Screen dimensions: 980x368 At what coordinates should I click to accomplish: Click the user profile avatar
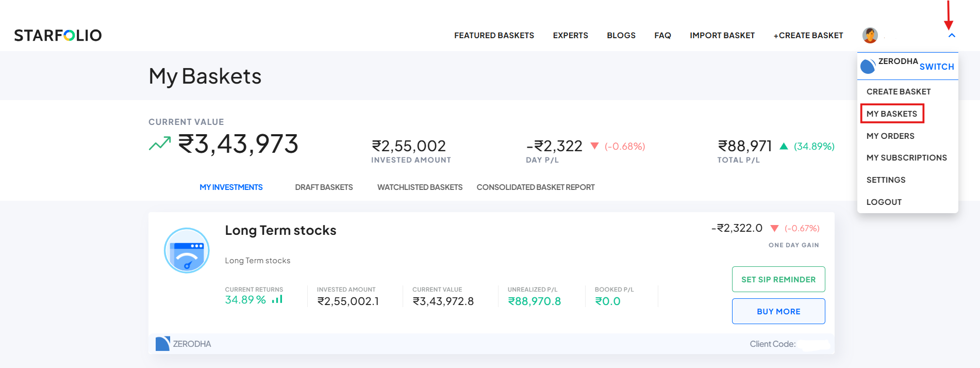point(870,35)
